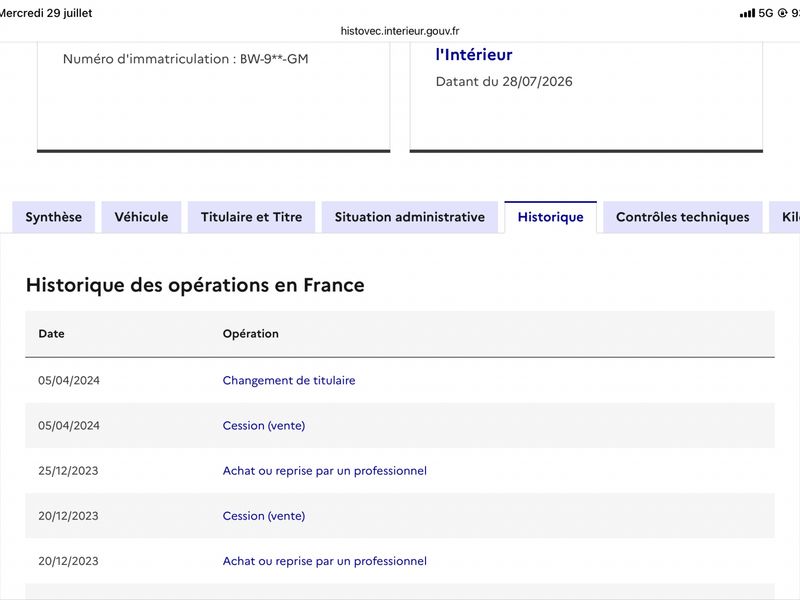Switch to the Véhicule tab
Screen dimensions: 800x600
pyautogui.click(x=141, y=217)
